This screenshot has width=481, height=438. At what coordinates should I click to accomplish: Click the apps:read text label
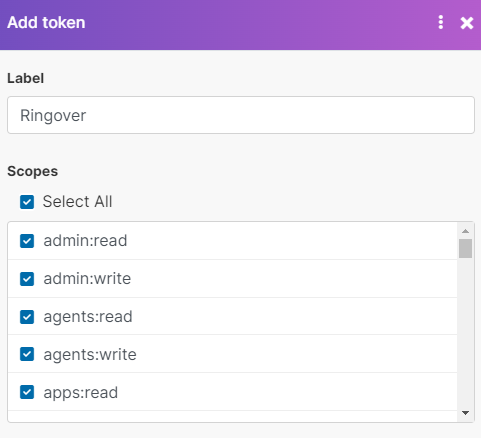(81, 393)
